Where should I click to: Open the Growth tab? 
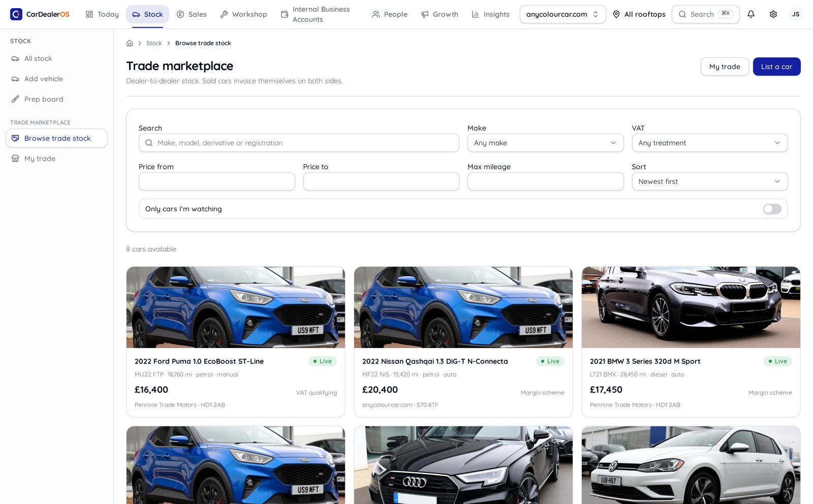click(440, 14)
